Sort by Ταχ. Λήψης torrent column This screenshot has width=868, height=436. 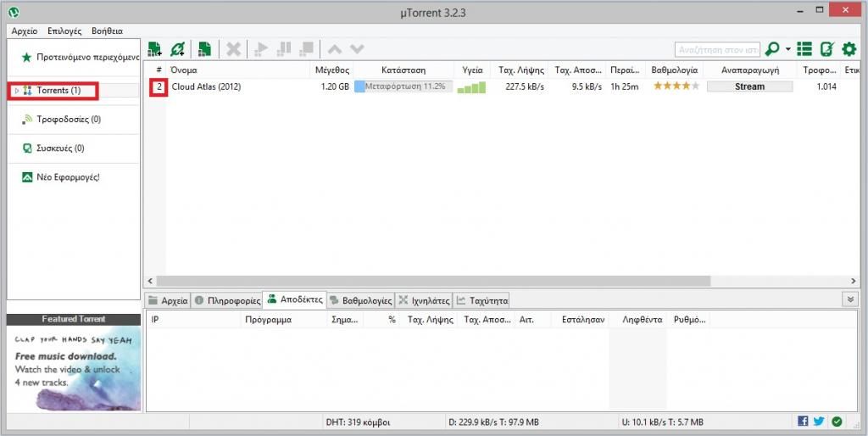click(521, 70)
